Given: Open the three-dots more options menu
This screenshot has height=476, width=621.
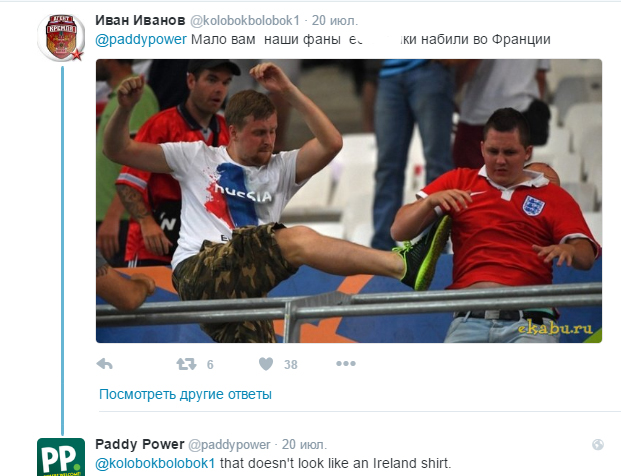Looking at the screenshot, I should (x=346, y=364).
